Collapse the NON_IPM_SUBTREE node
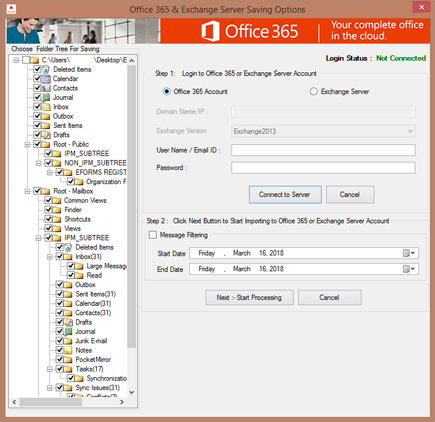Image resolution: width=435 pixels, height=422 pixels. click(x=39, y=163)
